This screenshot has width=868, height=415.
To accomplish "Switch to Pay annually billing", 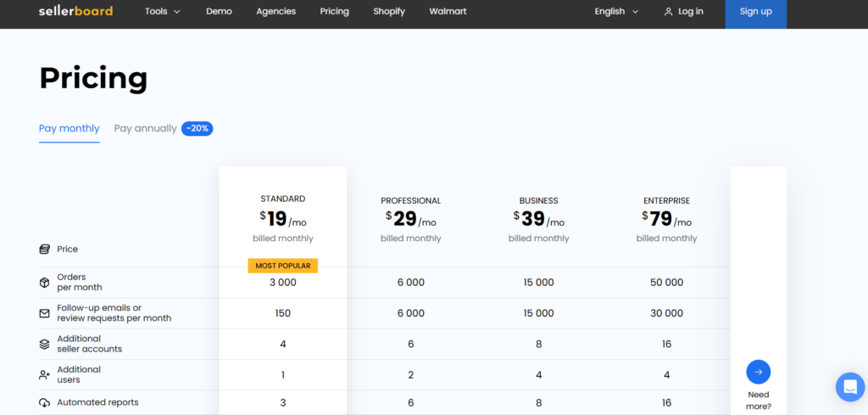I will tap(146, 129).
